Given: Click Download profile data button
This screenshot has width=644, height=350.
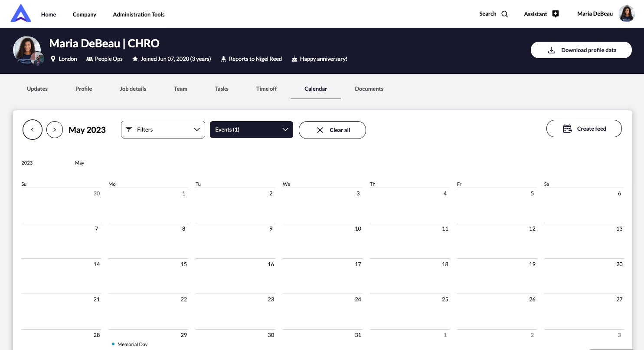Looking at the screenshot, I should click(581, 50).
